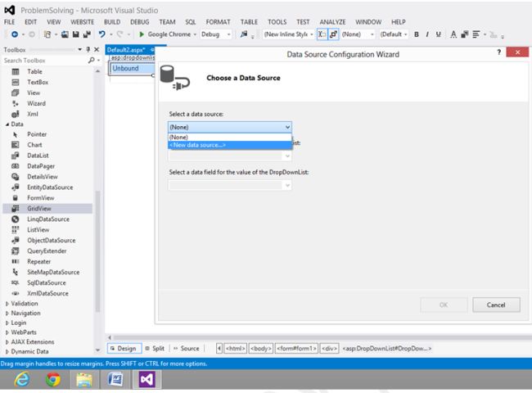Open the WEBSITE menu
The width and height of the screenshot is (532, 393).
point(82,22)
